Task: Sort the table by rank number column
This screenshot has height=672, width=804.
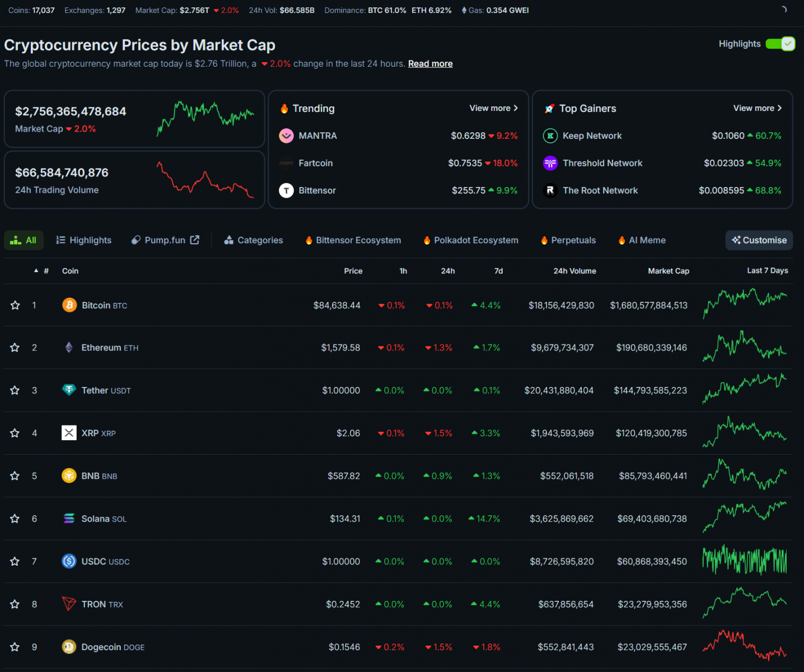Action: 46,271
